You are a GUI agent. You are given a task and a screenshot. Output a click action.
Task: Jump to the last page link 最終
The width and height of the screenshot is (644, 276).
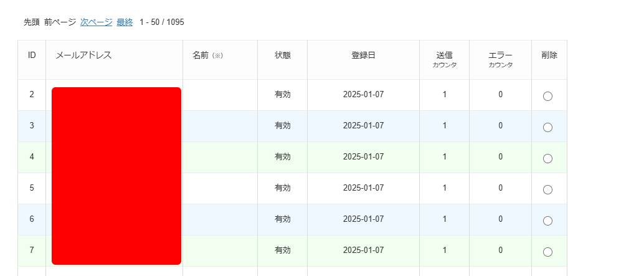click(x=125, y=22)
